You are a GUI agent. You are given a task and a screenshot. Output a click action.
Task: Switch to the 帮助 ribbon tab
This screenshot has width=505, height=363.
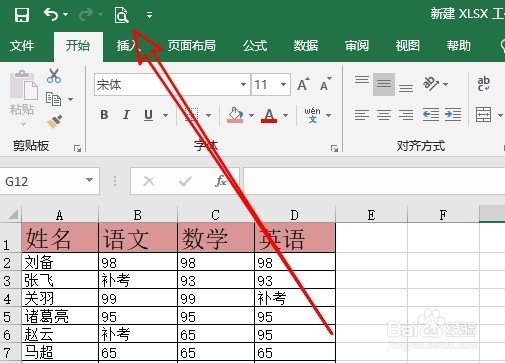458,46
